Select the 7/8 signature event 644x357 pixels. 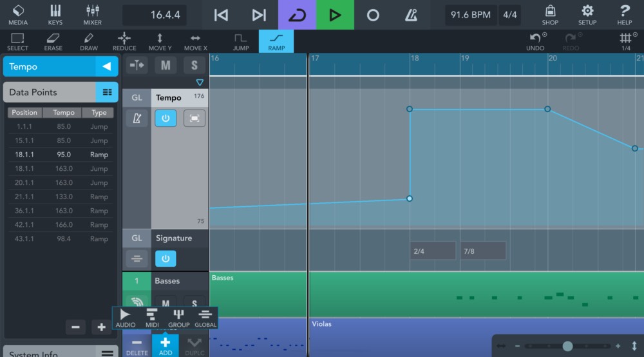(x=483, y=251)
